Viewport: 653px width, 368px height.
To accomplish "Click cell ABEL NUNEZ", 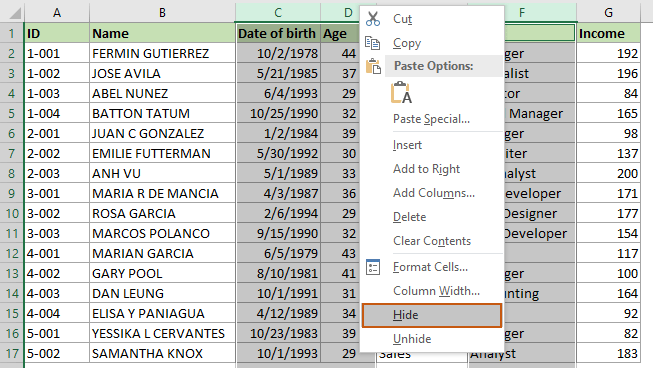I will coord(162,93).
